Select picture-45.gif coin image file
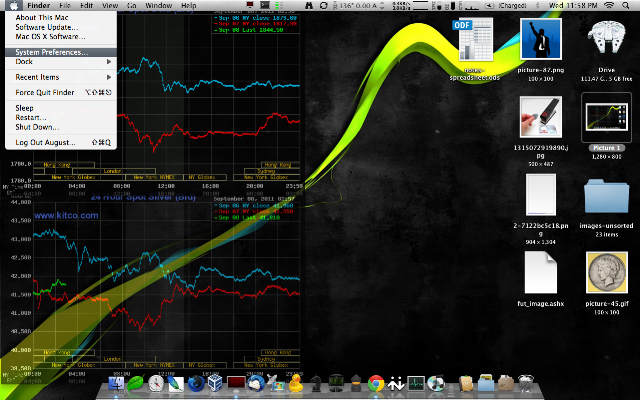The width and height of the screenshot is (640, 400). pyautogui.click(x=607, y=272)
